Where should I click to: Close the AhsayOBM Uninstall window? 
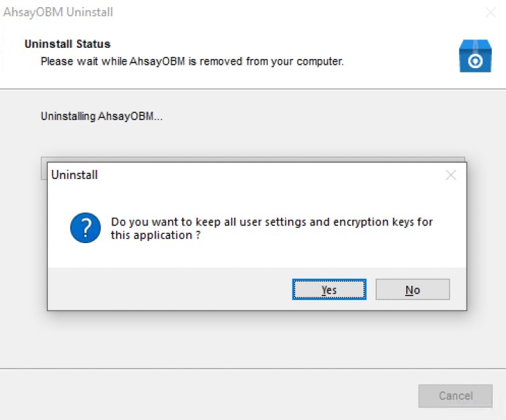491,13
